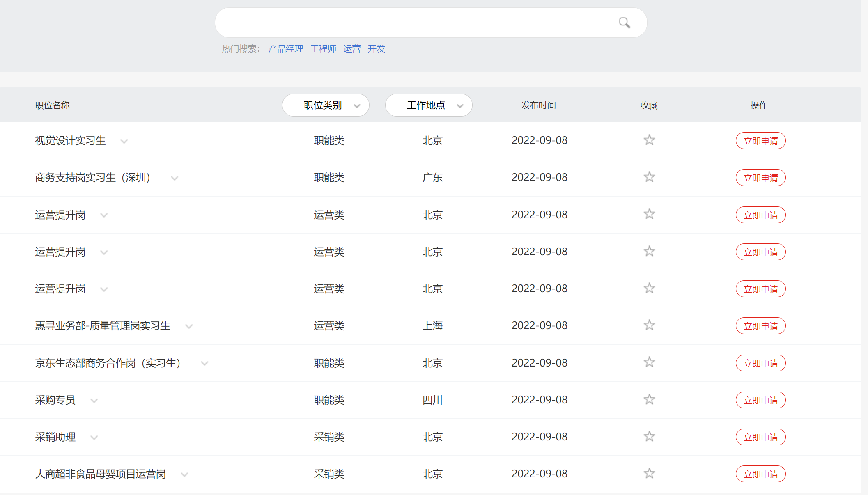Click the 四川 location cell
The width and height of the screenshot is (868, 495).
432,400
